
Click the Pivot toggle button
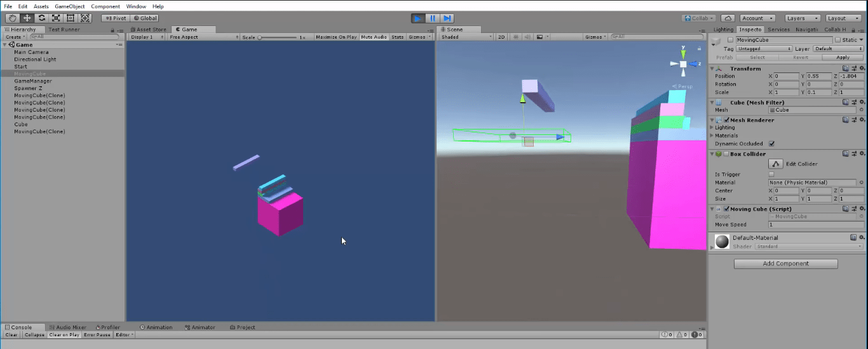(x=115, y=18)
